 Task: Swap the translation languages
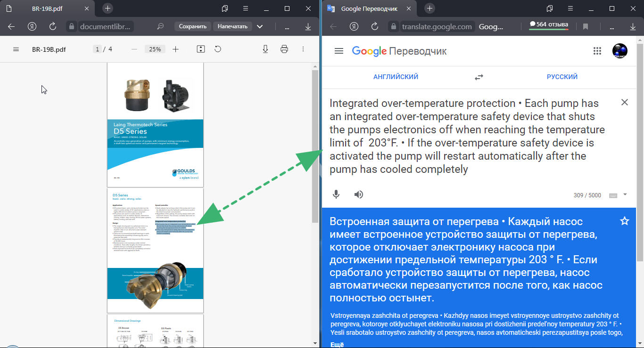(x=479, y=77)
